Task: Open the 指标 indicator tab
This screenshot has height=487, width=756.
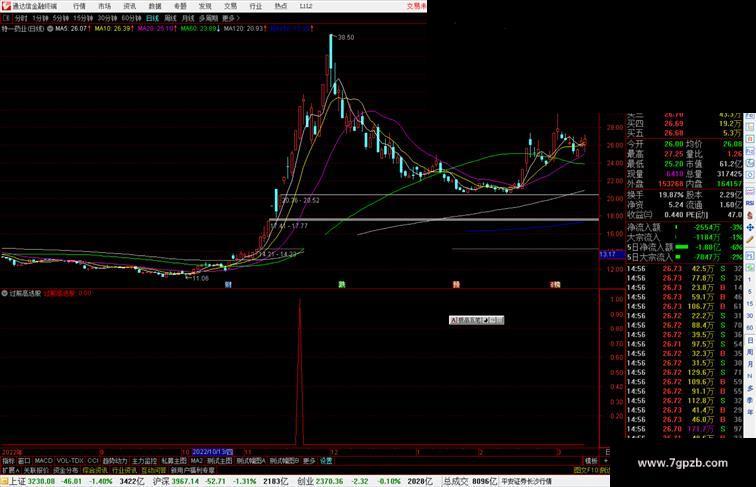Action: tap(8, 461)
